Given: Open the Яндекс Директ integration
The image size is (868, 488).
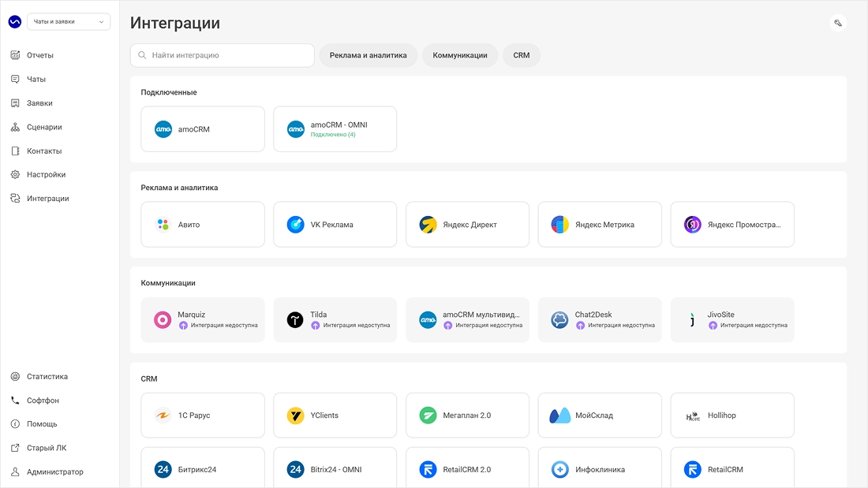Looking at the screenshot, I should (467, 224).
